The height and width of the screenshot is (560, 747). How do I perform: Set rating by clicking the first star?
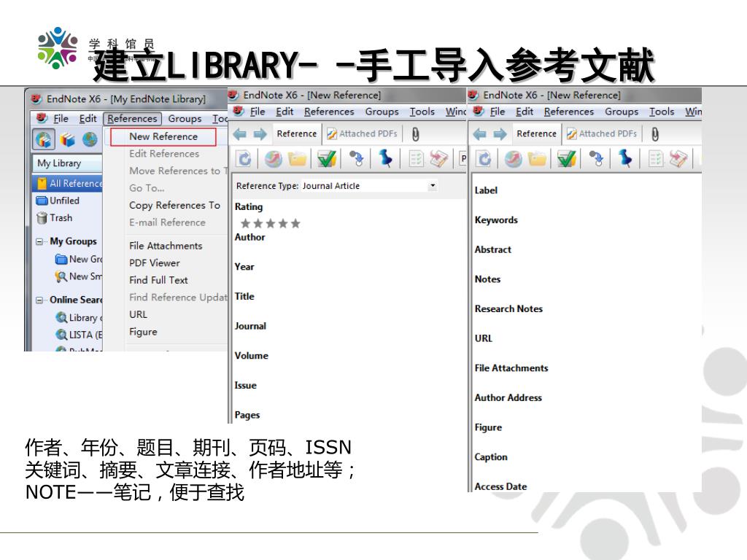pos(245,223)
